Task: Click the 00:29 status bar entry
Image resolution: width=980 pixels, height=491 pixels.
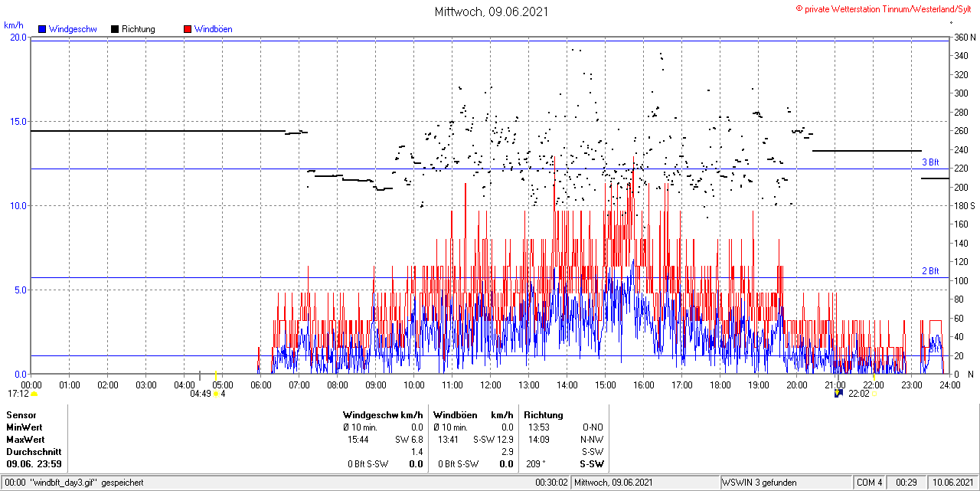Action: (907, 483)
